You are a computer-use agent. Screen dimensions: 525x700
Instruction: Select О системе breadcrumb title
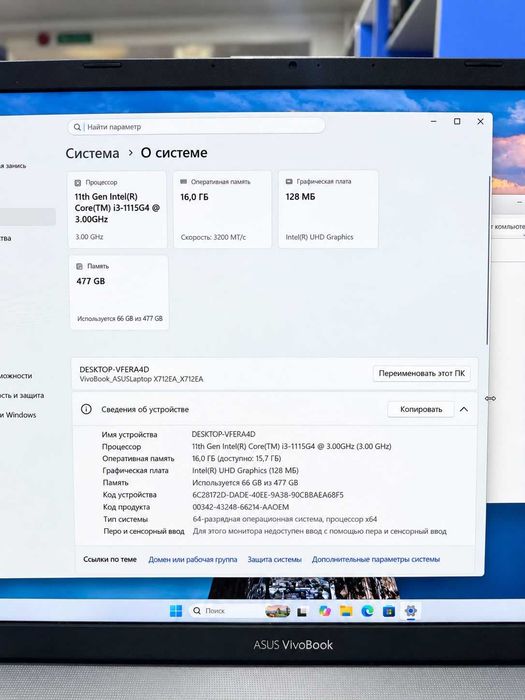click(x=174, y=153)
